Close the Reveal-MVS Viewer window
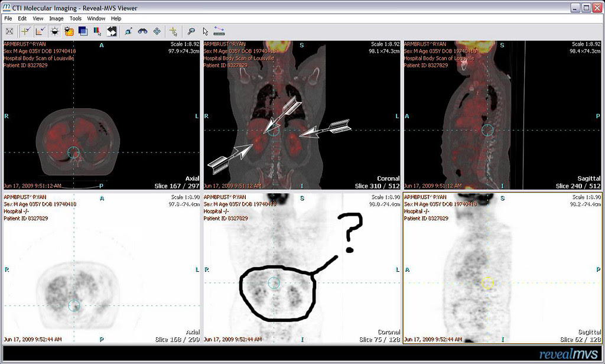 [597, 8]
